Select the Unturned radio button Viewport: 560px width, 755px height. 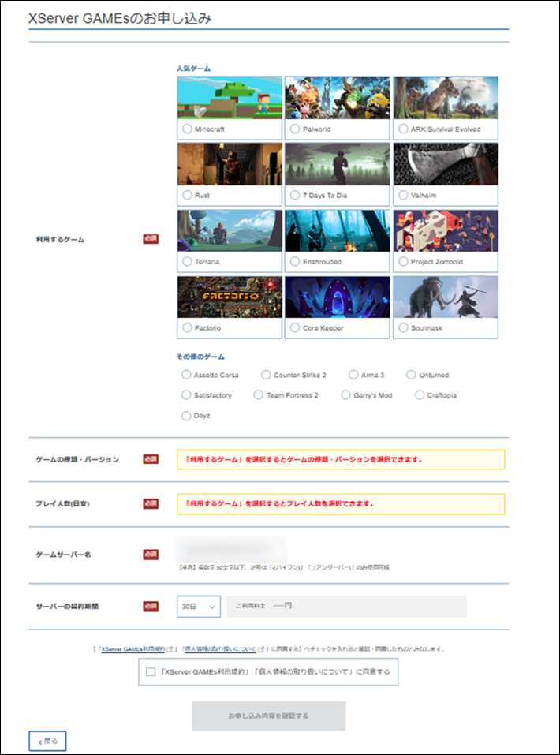click(x=411, y=375)
